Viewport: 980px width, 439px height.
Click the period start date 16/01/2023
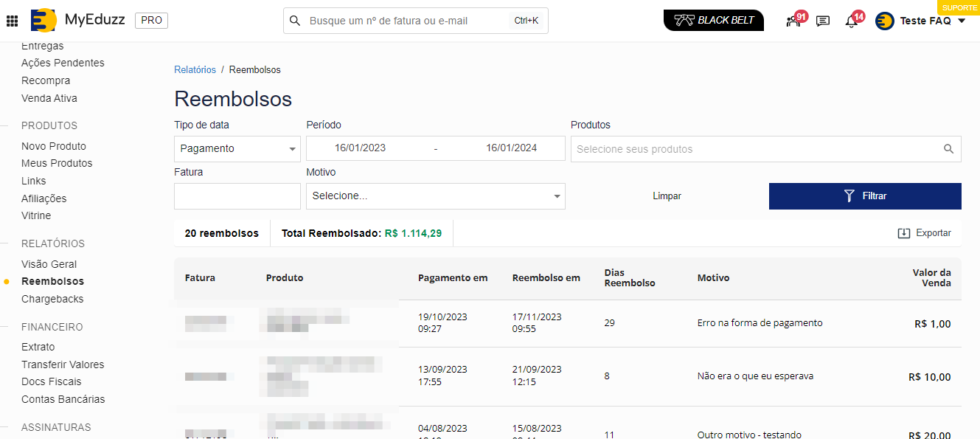click(360, 148)
